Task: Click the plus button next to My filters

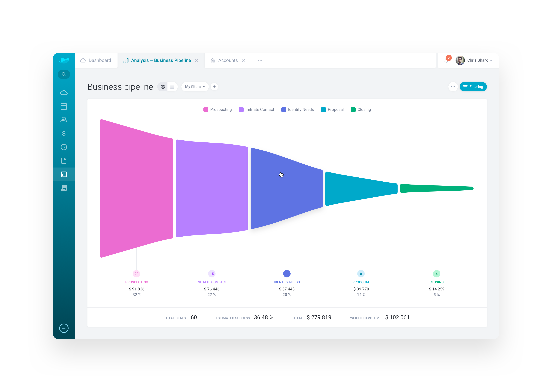Action: [x=214, y=87]
